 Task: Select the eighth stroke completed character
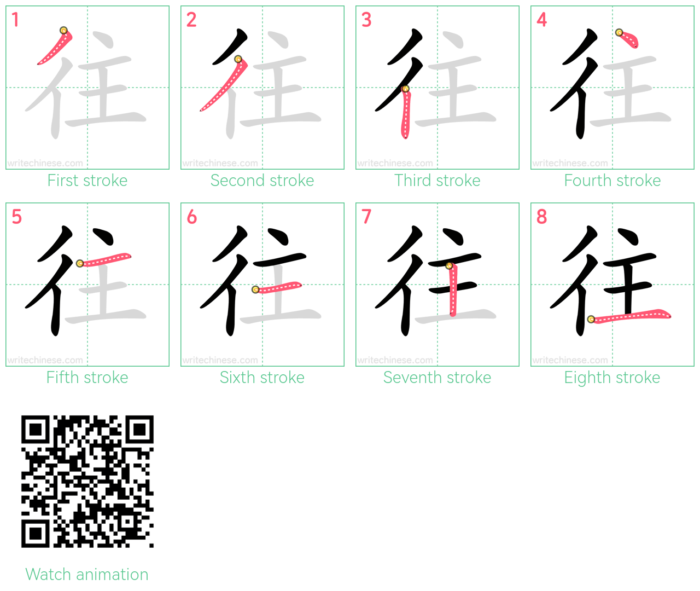click(x=612, y=285)
